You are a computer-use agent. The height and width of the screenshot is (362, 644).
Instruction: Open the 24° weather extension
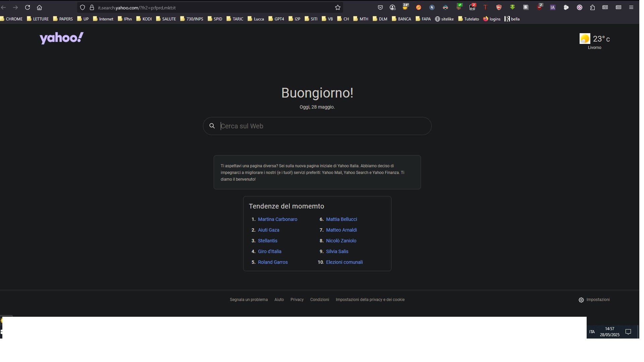pos(406,7)
